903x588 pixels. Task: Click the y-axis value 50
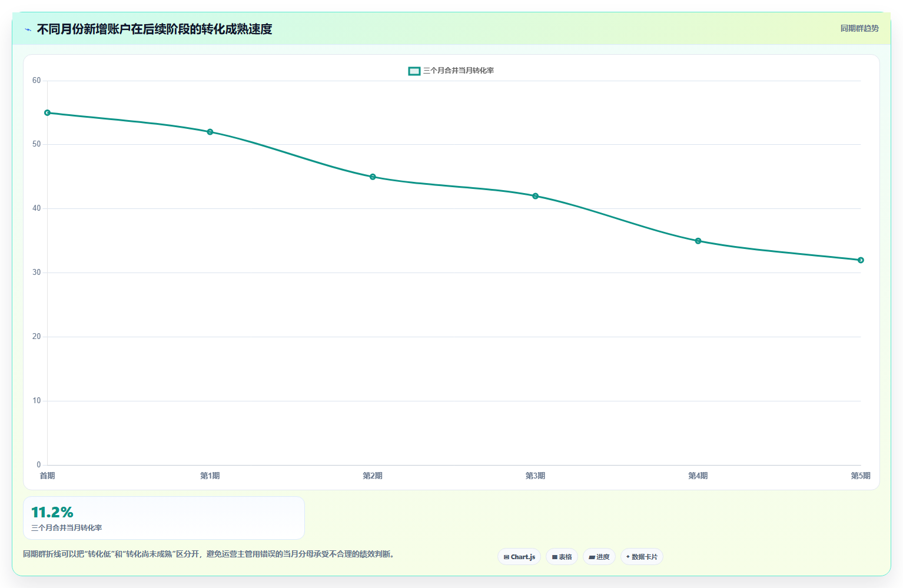[36, 144]
